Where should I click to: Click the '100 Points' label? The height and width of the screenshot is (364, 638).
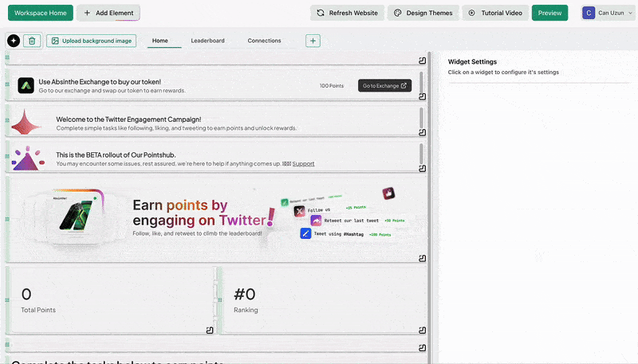(x=331, y=86)
